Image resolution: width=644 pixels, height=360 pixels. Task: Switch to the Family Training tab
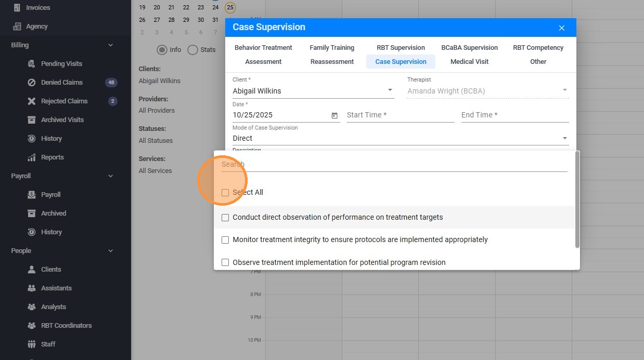(332, 48)
